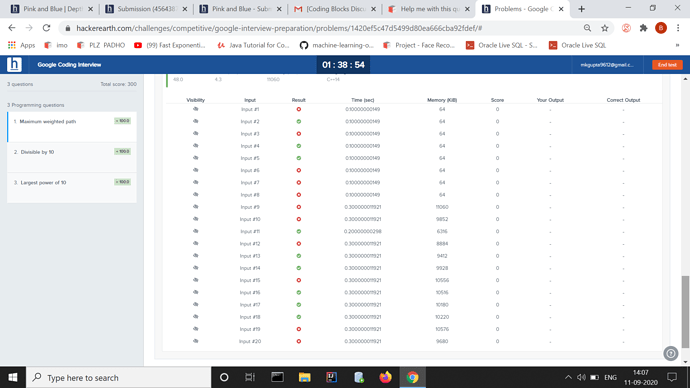Viewport: 690px width, 388px height.
Task: Switch to Pink and Blue - Subm tab
Action: (x=240, y=9)
